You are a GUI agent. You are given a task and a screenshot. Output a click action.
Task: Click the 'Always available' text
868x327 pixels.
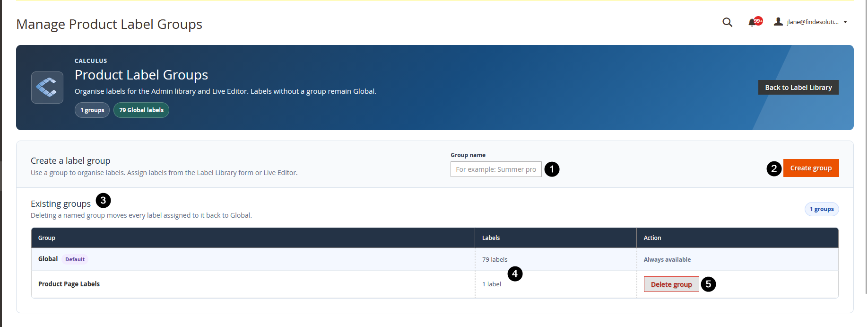pos(667,259)
